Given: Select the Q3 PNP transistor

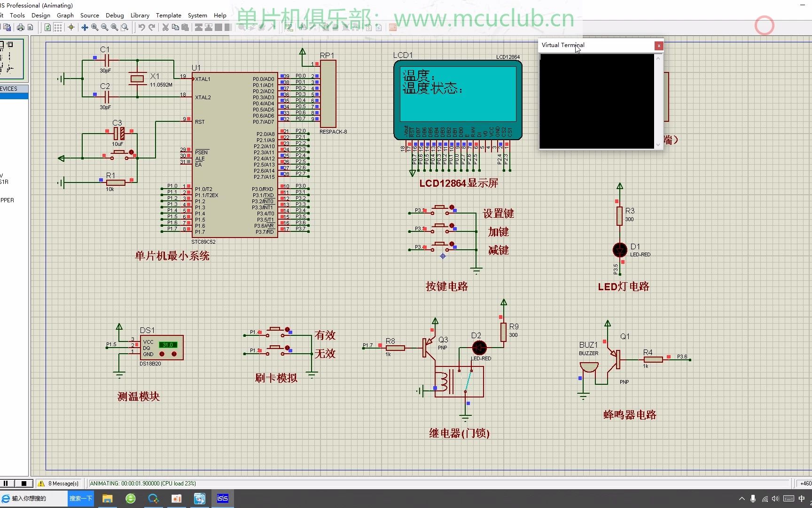Looking at the screenshot, I should click(428, 348).
